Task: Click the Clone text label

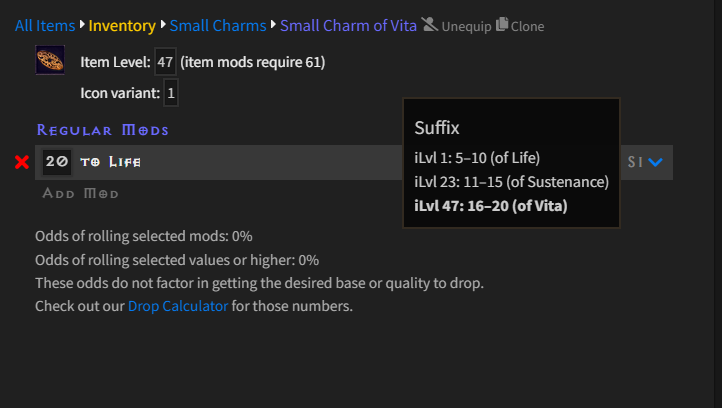Action: pyautogui.click(x=527, y=26)
